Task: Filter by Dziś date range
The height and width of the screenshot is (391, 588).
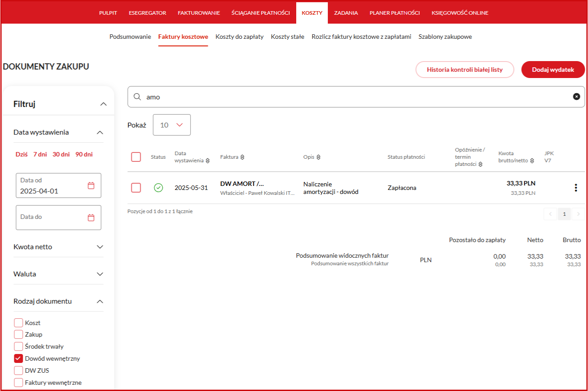Action: coord(21,155)
